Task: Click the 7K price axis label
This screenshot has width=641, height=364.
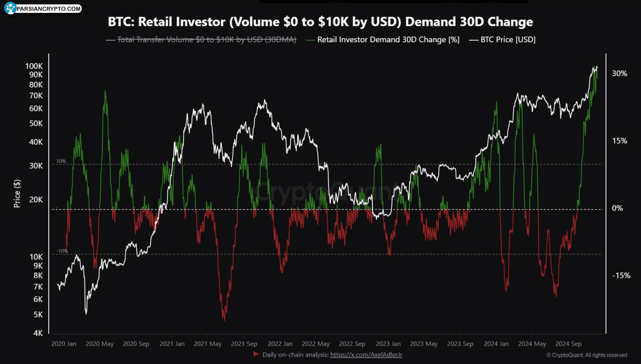Action: 38,287
